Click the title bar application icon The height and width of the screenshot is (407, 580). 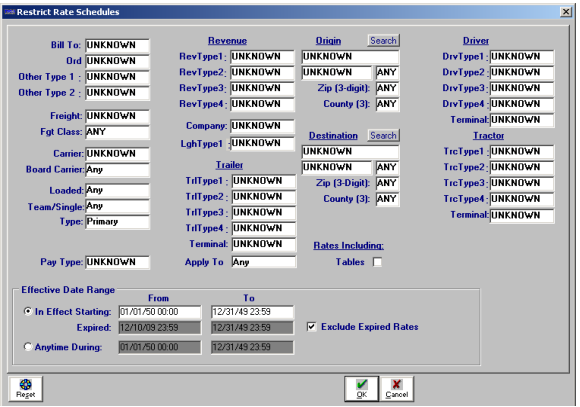[9, 12]
